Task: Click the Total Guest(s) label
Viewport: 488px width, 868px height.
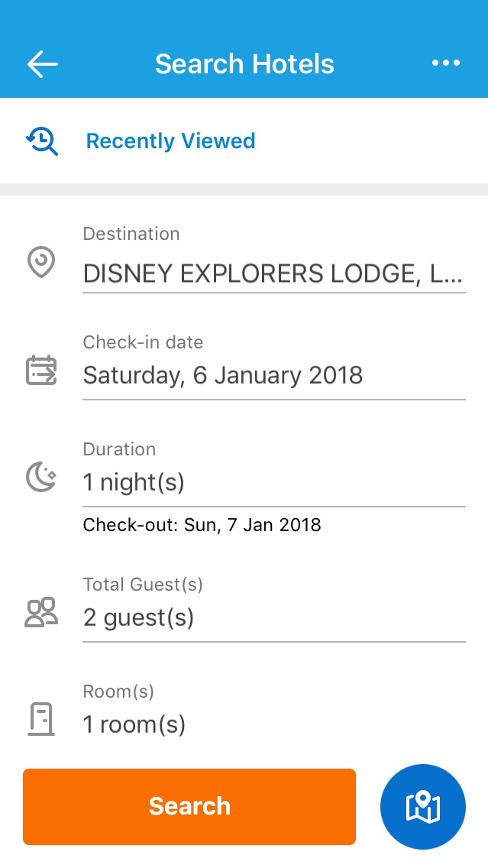Action: click(142, 584)
